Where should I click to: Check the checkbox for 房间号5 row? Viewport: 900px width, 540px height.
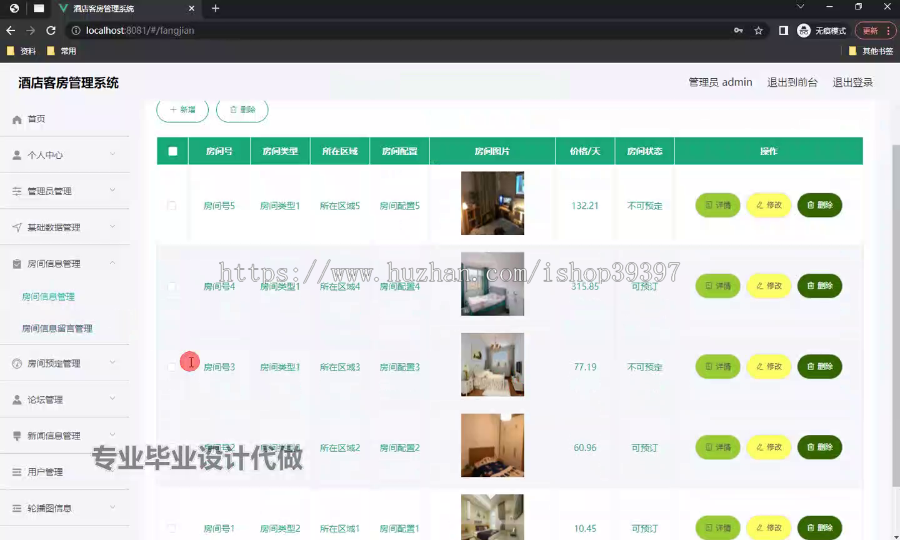point(172,205)
